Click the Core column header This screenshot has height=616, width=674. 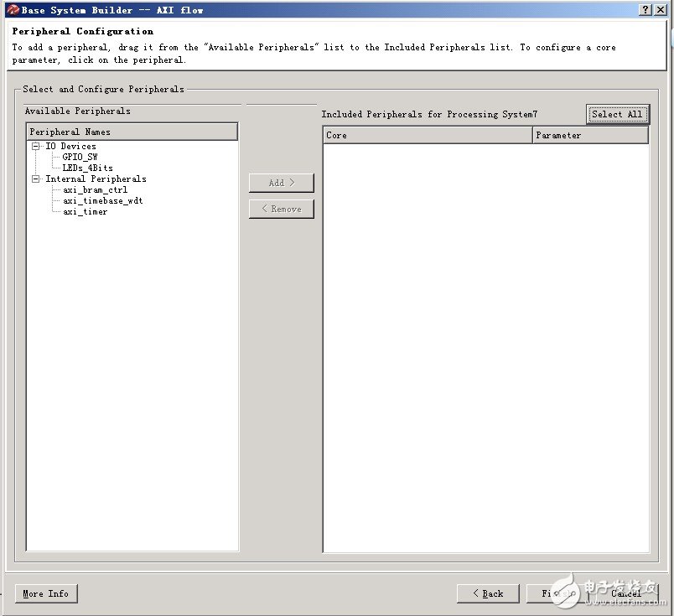(428, 135)
